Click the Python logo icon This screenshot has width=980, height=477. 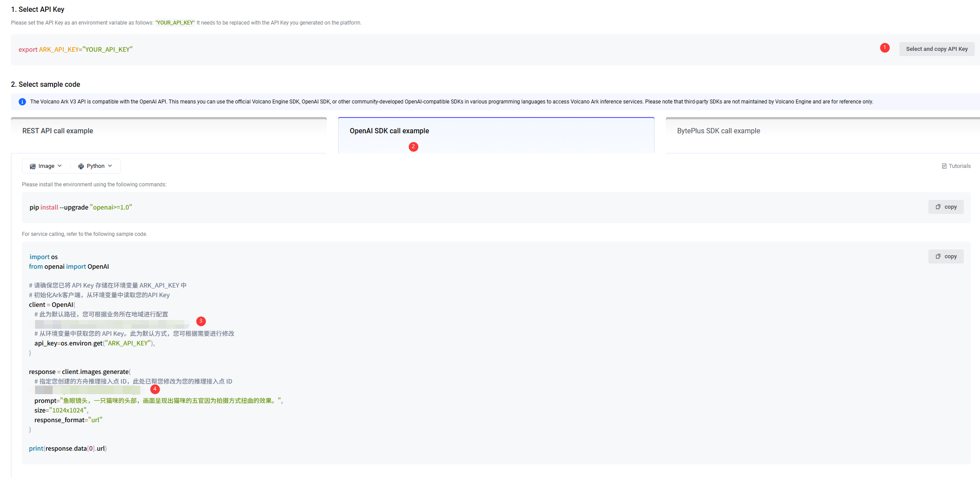81,167
